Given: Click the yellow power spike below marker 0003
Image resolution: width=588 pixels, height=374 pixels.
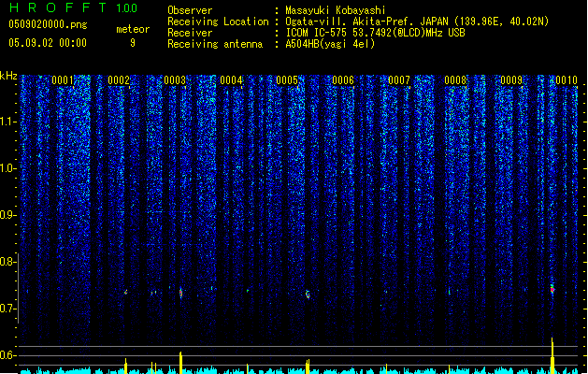Looking at the screenshot, I should [180, 363].
